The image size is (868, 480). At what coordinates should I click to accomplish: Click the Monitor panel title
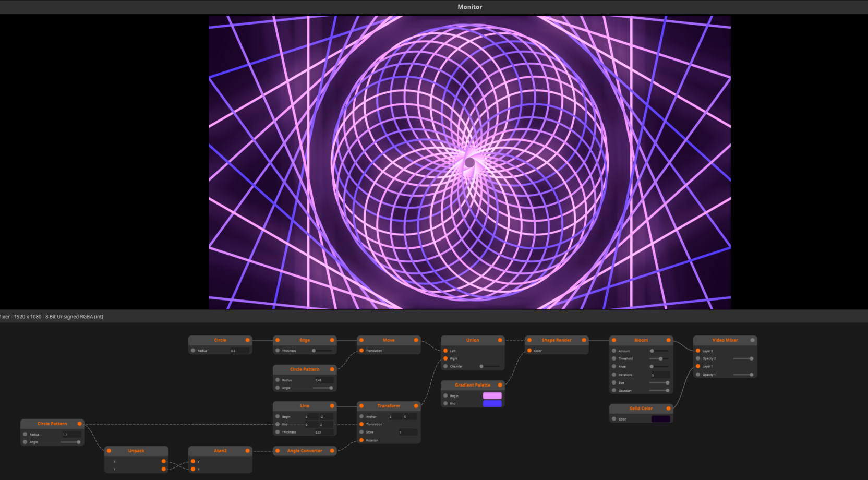(x=470, y=7)
